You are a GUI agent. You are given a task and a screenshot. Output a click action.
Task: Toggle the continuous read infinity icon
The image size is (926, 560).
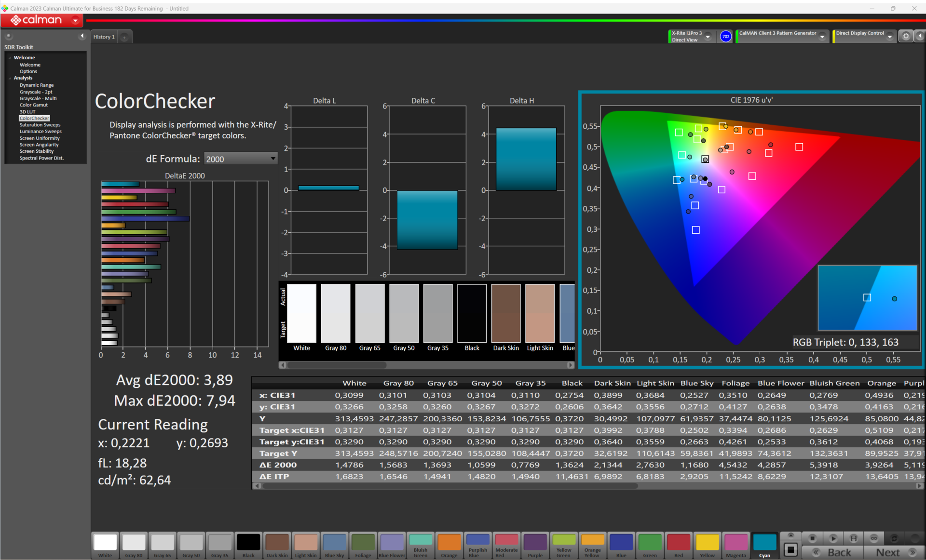[873, 538]
